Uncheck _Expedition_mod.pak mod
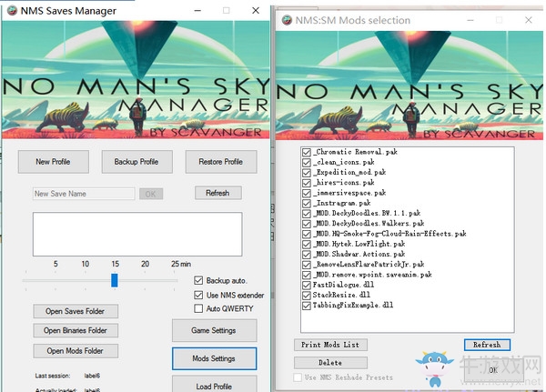The image size is (546, 392). [307, 173]
